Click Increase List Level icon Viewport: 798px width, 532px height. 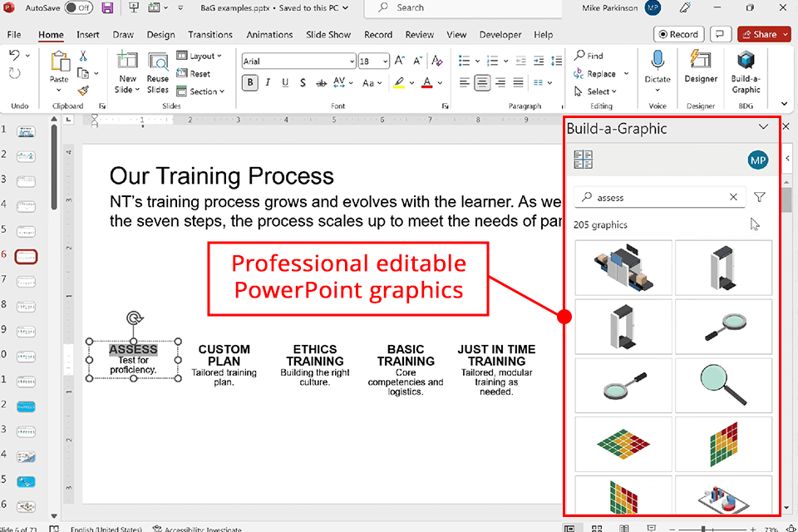point(539,61)
